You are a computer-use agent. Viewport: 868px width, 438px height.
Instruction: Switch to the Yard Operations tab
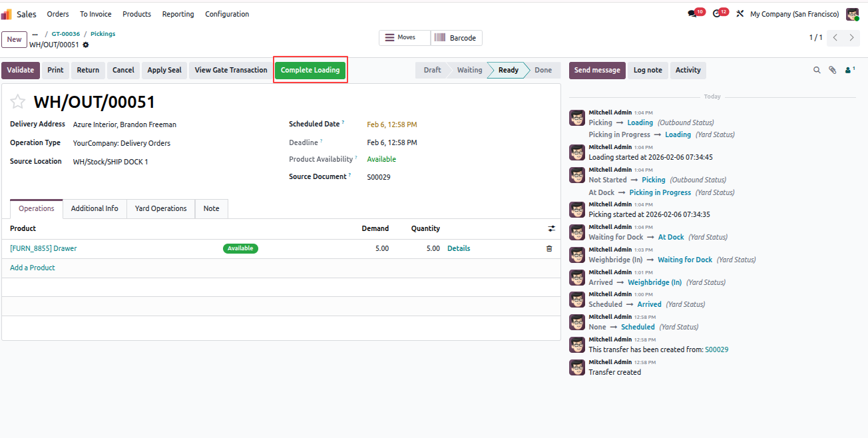coord(161,209)
